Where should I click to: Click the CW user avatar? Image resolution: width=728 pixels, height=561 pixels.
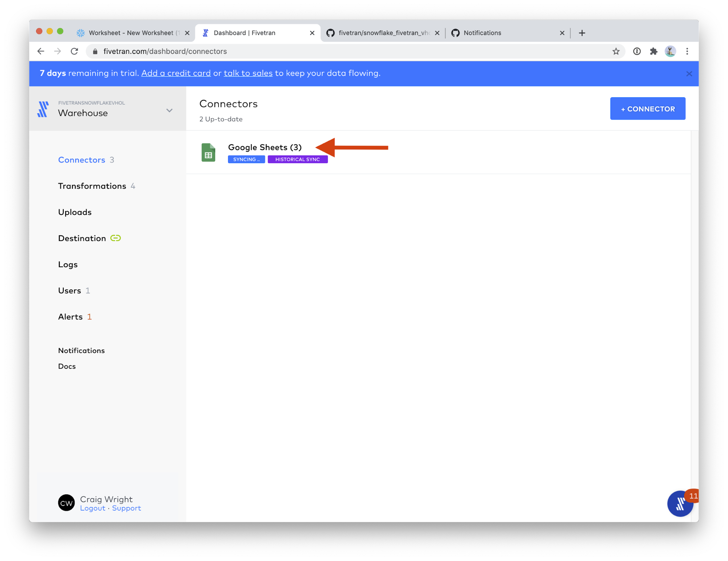pos(66,503)
